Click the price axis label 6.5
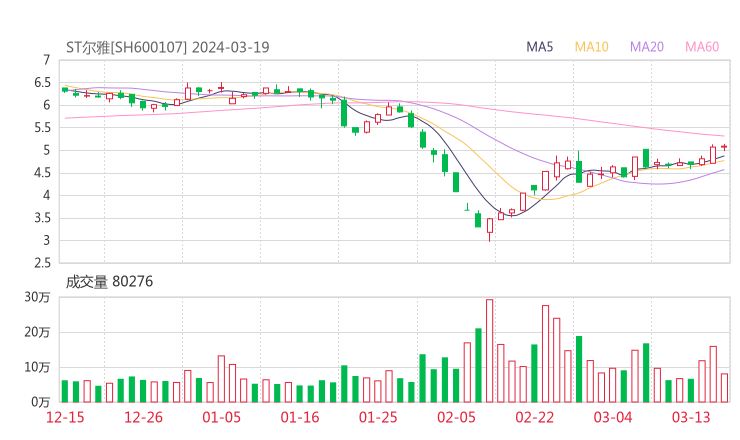Viewport: 740px width, 440px height. click(x=42, y=83)
